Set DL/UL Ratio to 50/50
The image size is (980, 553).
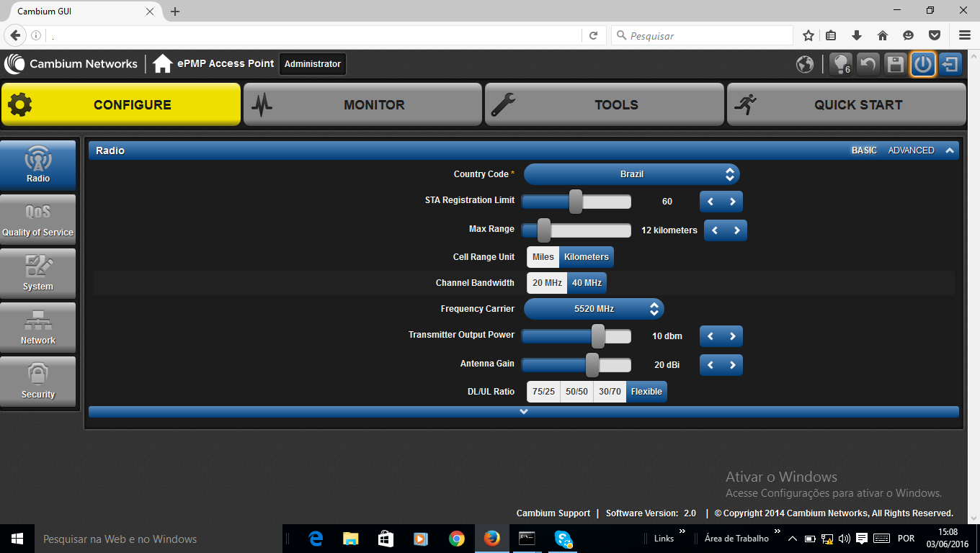pyautogui.click(x=577, y=392)
